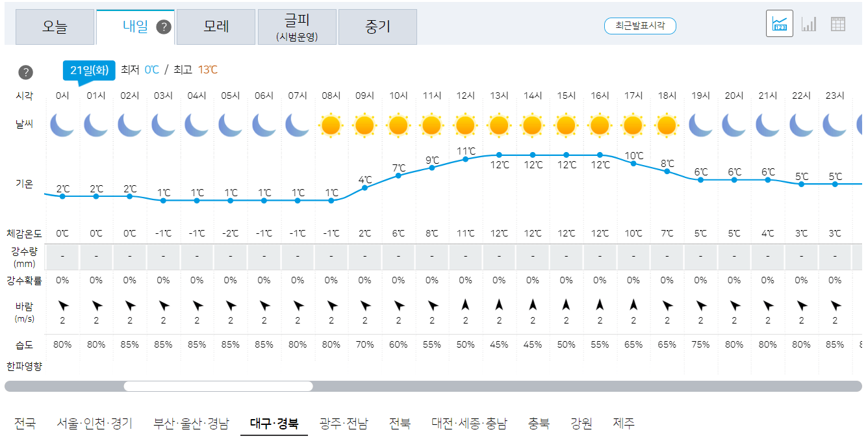Switch to the 오늘 tab
The image size is (868, 447).
pos(55,26)
